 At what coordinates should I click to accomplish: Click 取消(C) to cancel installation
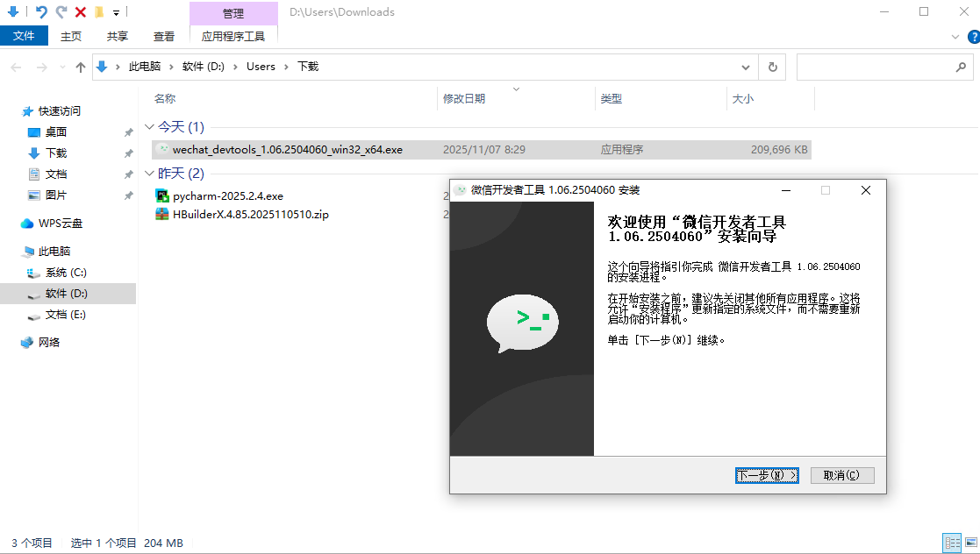tap(842, 475)
